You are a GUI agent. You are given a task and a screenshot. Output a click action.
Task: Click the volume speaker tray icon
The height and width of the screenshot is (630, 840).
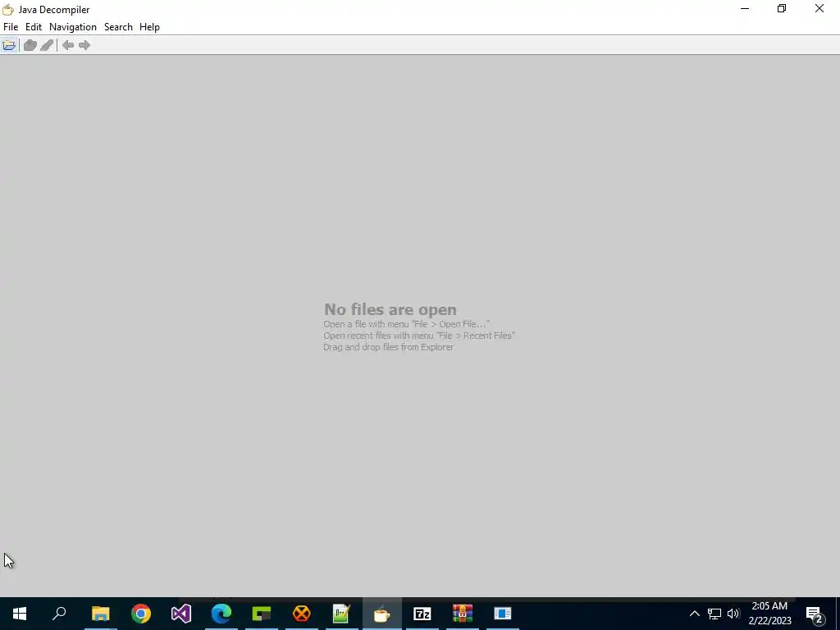tap(733, 614)
